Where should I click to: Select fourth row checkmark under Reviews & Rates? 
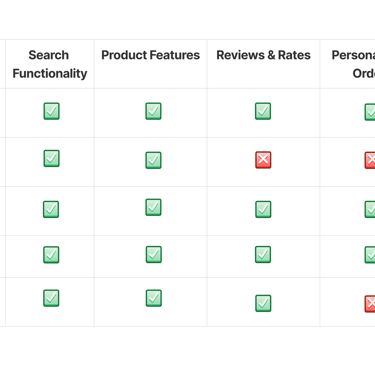click(263, 254)
